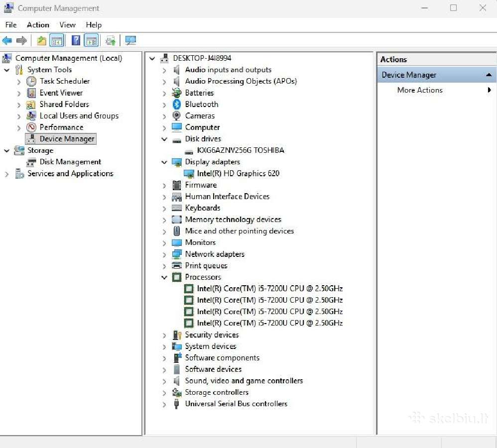The image size is (497, 448).
Task: Click the Performance icon in System Tools
Action: pos(31,127)
